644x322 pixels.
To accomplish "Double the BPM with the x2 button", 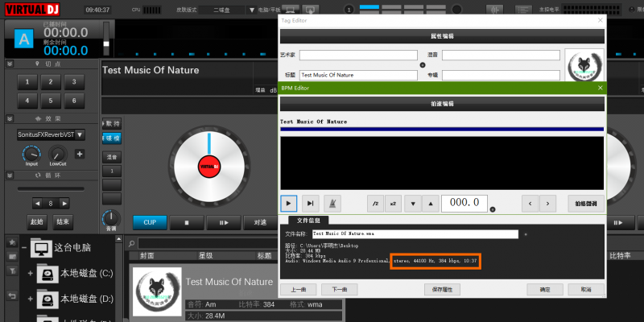I will [x=393, y=203].
